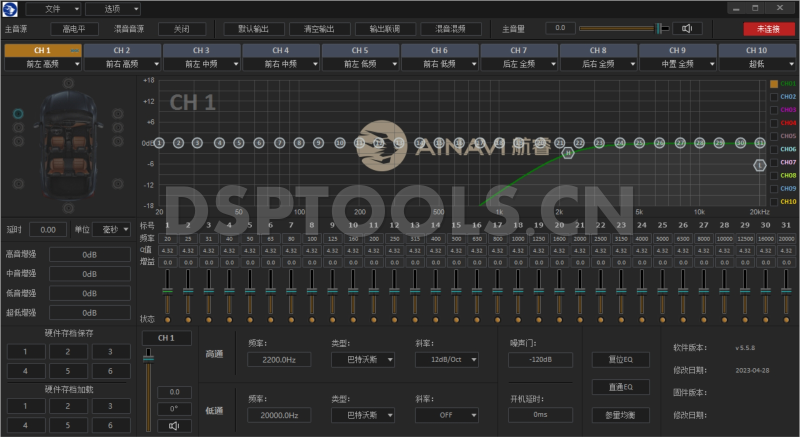This screenshot has height=437, width=800.
Task: Click the high-pass 2200.0Hz frequency field
Action: (x=276, y=359)
